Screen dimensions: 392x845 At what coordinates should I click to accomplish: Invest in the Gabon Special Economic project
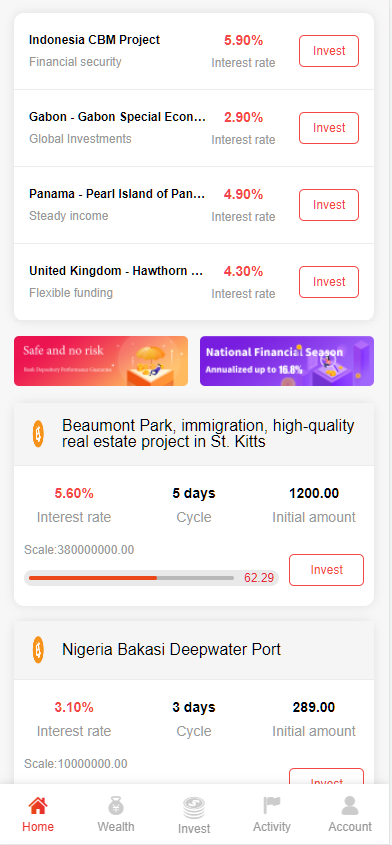(329, 128)
